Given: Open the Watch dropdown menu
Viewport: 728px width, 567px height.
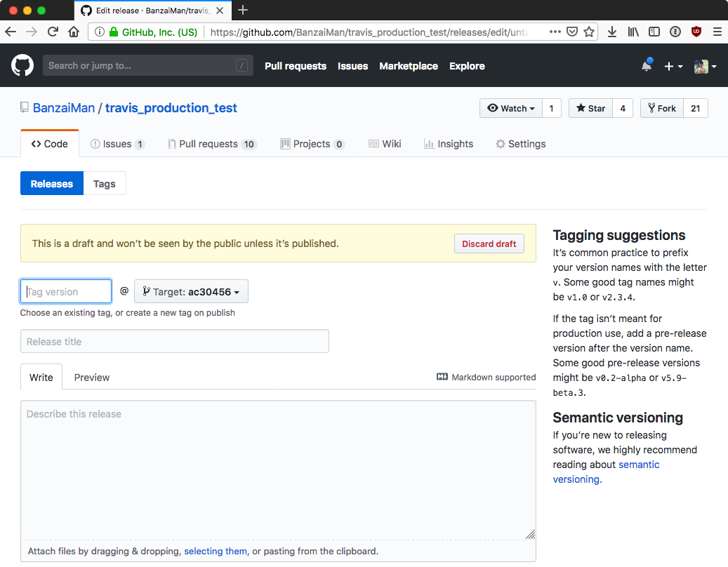Looking at the screenshot, I should coord(511,108).
